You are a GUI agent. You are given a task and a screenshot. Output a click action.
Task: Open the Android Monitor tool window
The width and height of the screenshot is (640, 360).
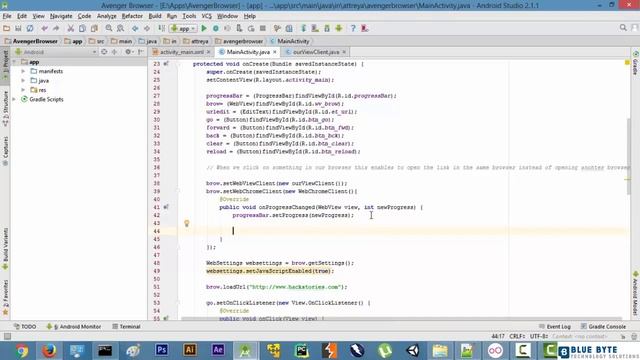pyautogui.click(x=74, y=327)
